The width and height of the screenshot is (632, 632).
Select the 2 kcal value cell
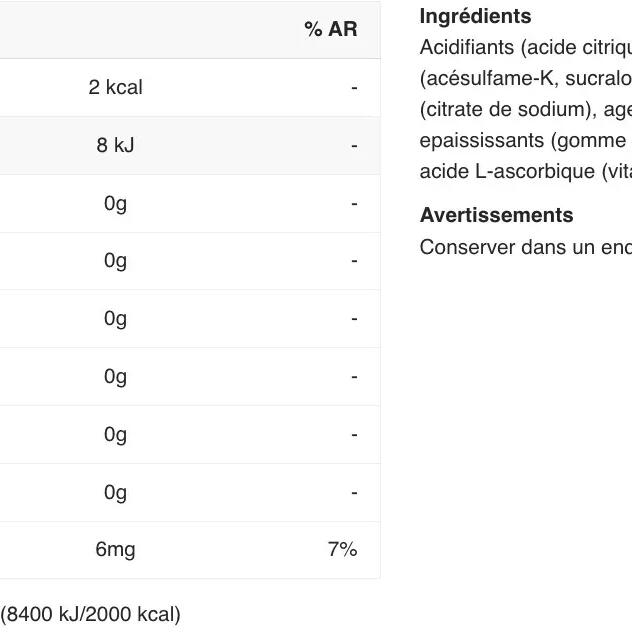pos(115,88)
